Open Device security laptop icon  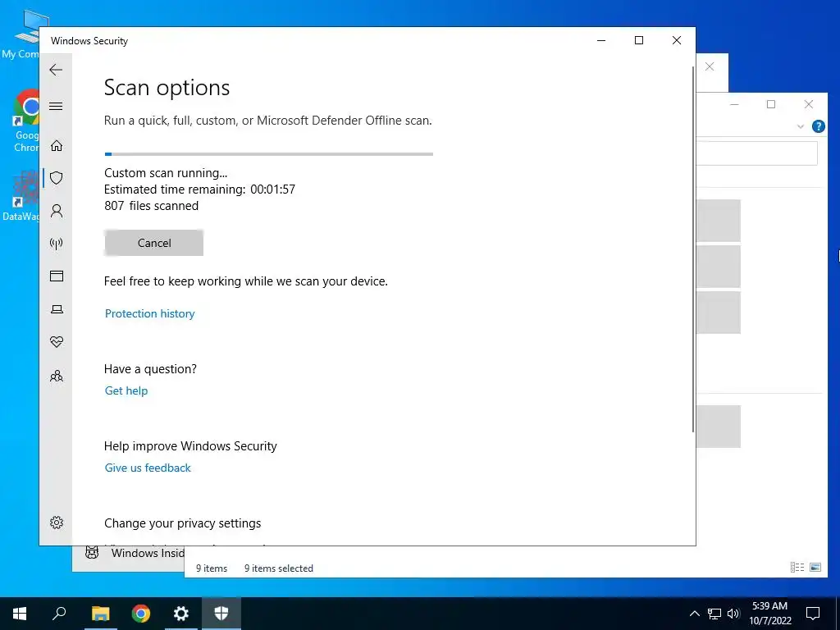click(57, 309)
